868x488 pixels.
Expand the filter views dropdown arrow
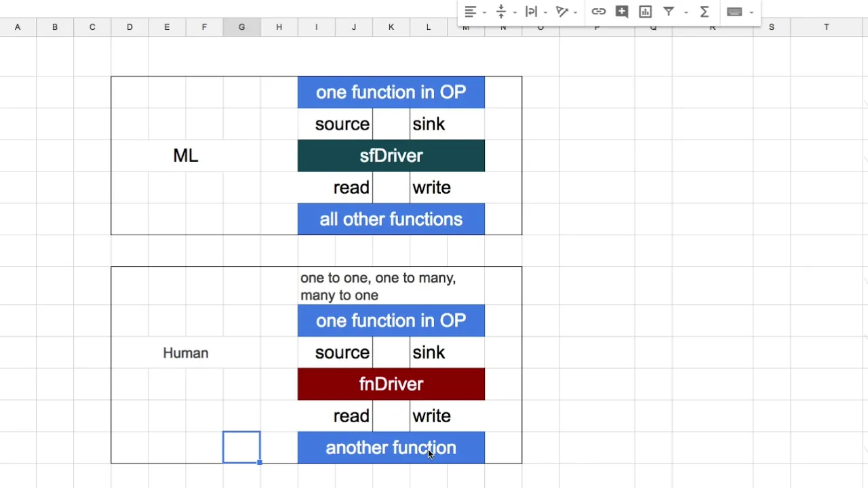[x=686, y=12]
